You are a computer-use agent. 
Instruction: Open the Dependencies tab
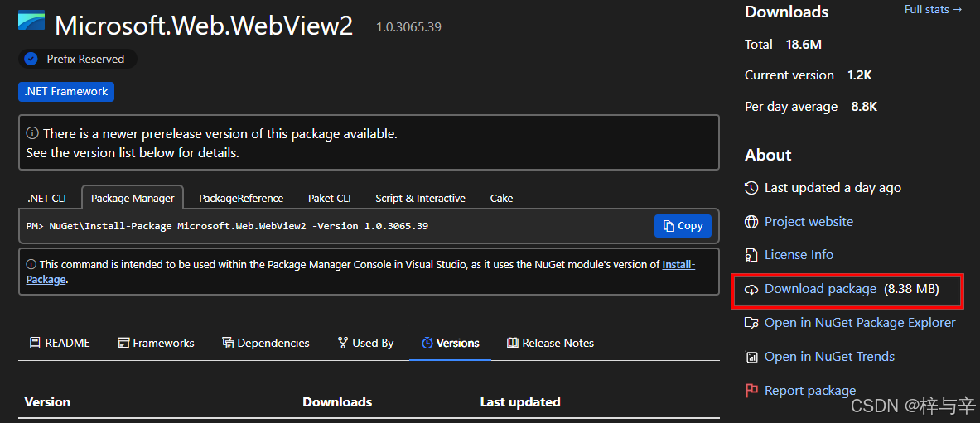tap(266, 343)
